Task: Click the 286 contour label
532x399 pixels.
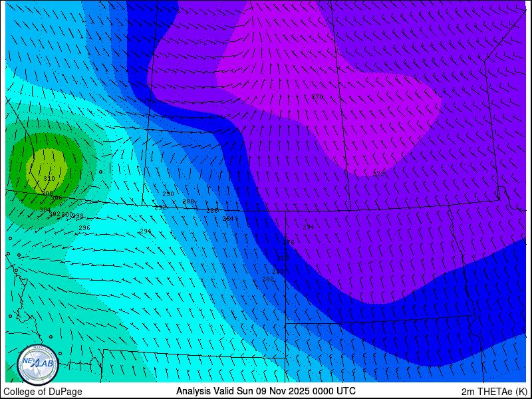Action: 212,211
